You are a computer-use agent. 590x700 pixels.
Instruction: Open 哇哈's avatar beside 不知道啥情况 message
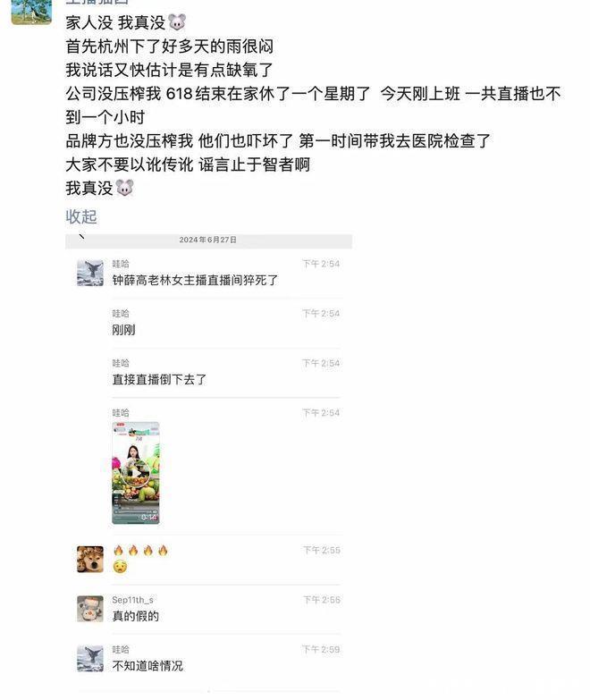coord(90,658)
